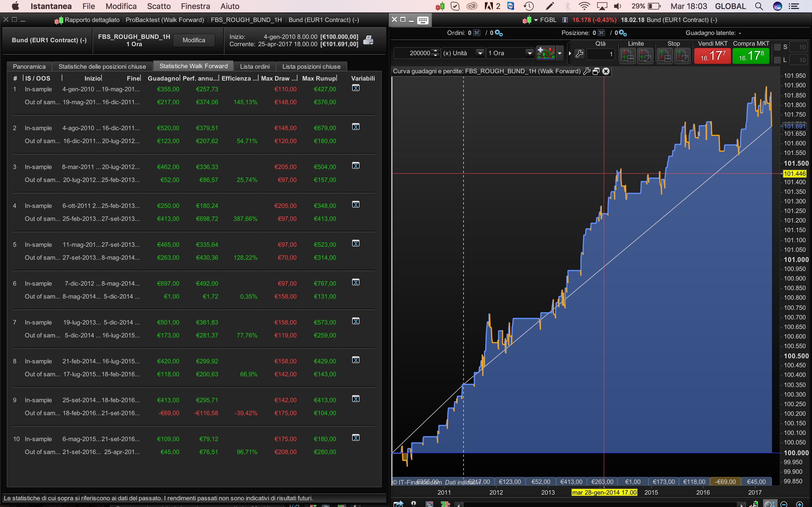Switch to Lista ordini tab
Screen dimensions: 812x507
pos(255,66)
